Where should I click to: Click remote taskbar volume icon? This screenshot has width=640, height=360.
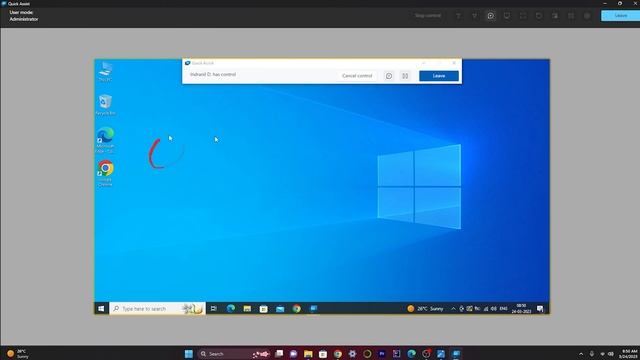tap(494, 309)
